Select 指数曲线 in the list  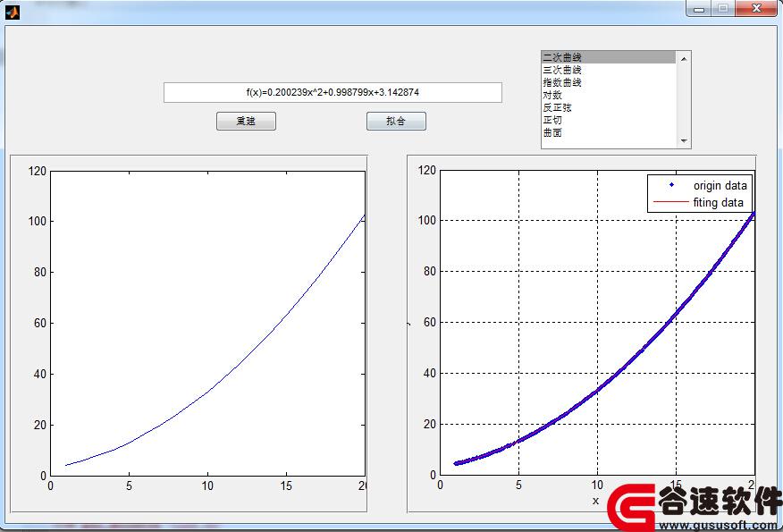609,82
